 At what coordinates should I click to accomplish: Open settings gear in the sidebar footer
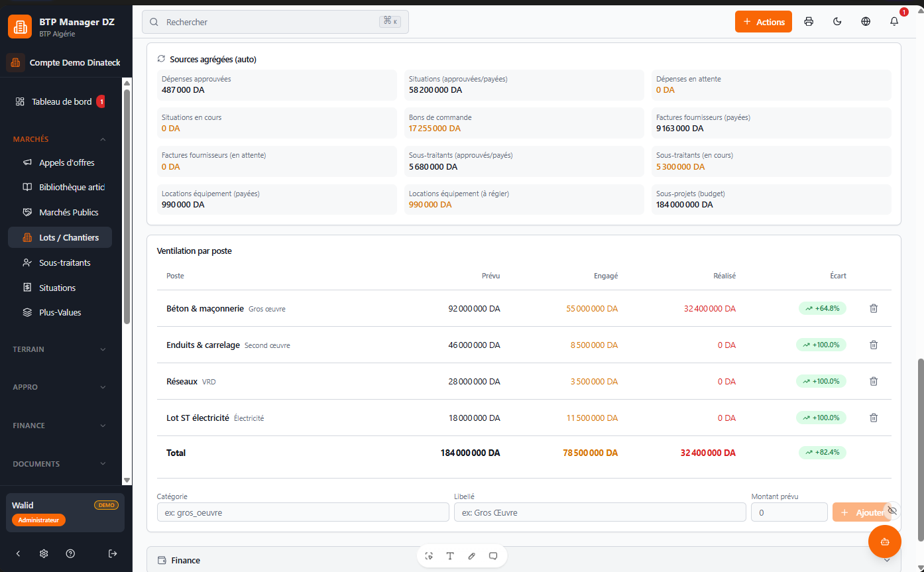tap(44, 553)
